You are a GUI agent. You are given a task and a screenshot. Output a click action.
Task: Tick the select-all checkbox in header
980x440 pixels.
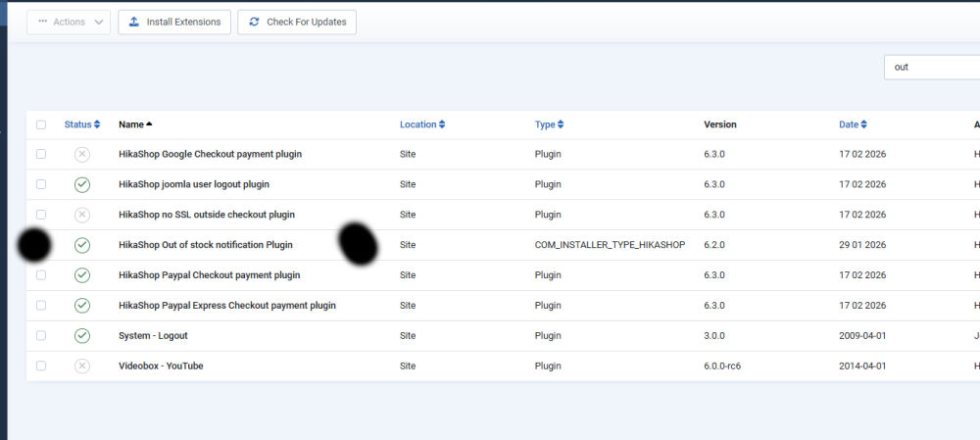(x=41, y=125)
